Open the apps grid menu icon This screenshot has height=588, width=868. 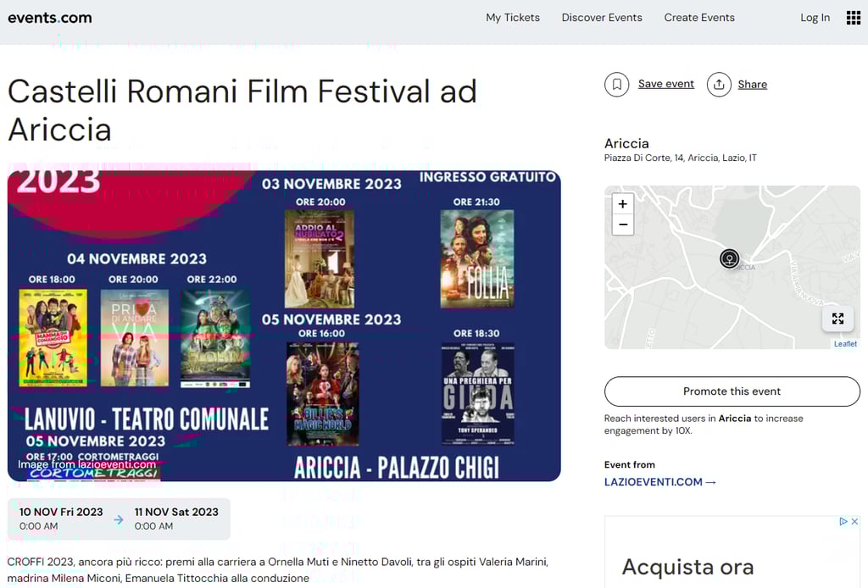(x=853, y=18)
